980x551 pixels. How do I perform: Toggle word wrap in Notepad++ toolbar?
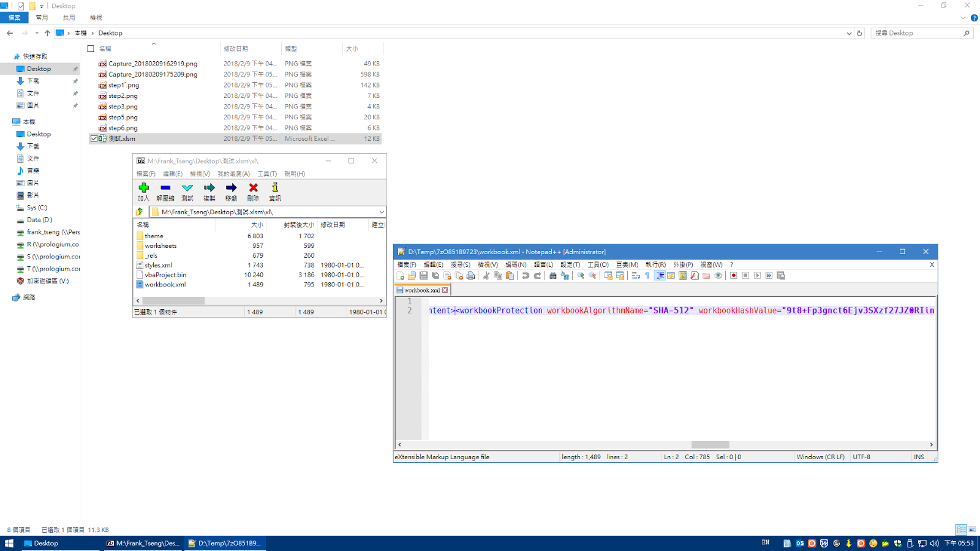coord(636,275)
